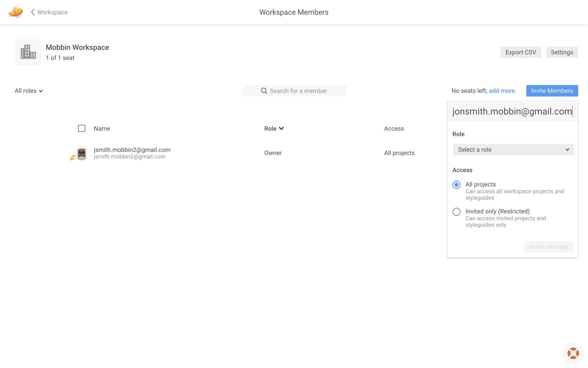
Task: Click the Search for a member field
Action: coord(298,91)
